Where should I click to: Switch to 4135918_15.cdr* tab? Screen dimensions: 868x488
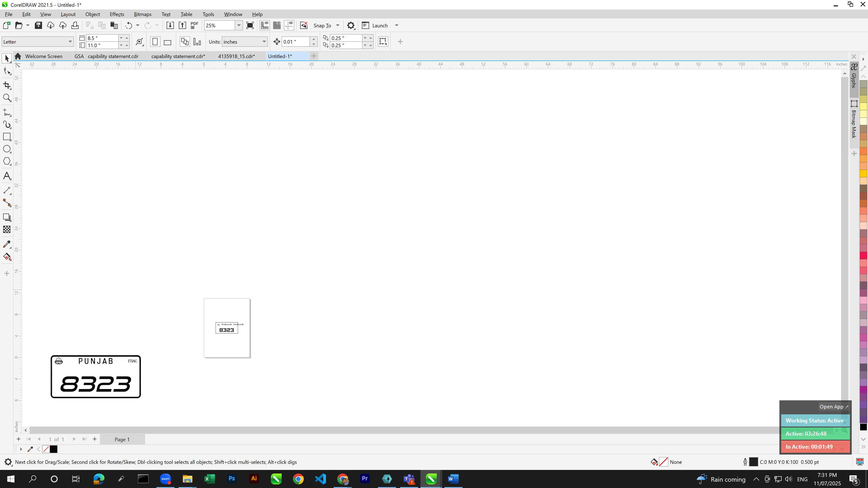236,56
